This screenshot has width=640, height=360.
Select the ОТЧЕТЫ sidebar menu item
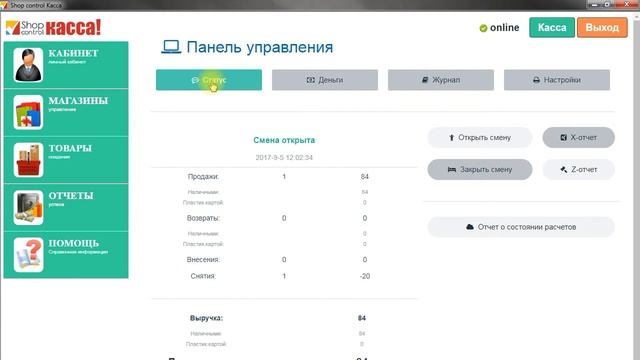66,207
